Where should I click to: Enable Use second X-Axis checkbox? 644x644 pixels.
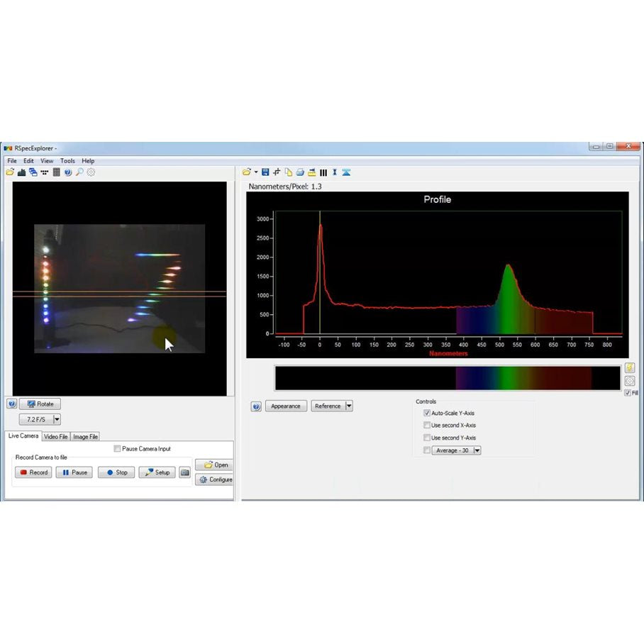[x=427, y=426]
